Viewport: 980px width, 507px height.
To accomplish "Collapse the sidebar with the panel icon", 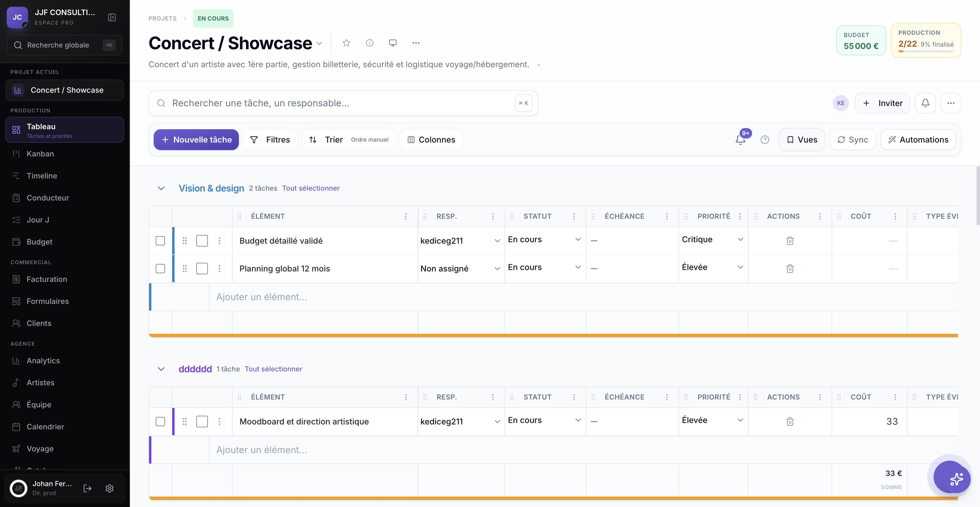I will [x=111, y=17].
